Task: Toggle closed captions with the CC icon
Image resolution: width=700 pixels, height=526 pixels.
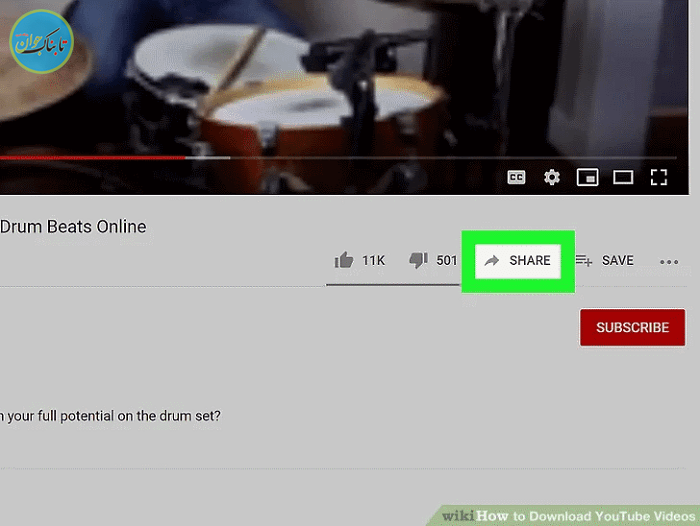Action: click(x=516, y=178)
